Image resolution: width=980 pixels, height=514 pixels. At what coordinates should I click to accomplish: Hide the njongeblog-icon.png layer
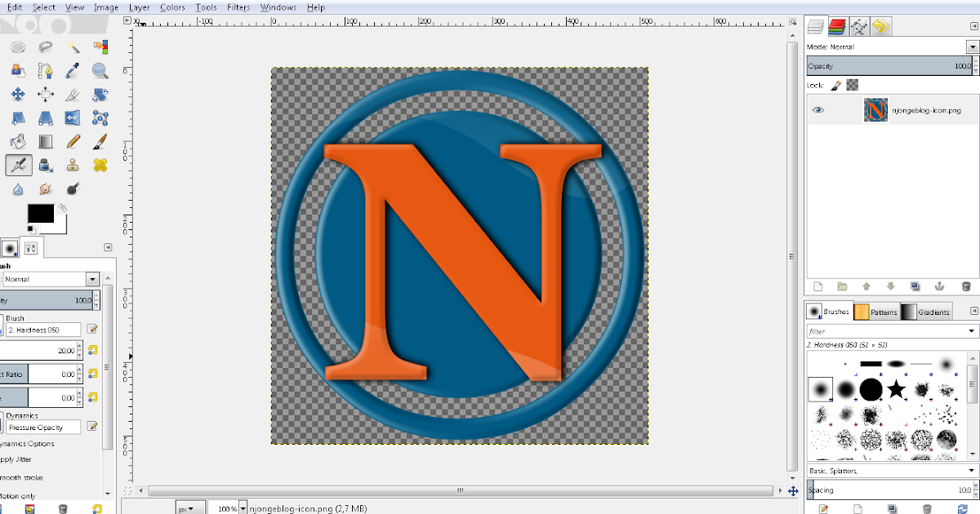818,110
